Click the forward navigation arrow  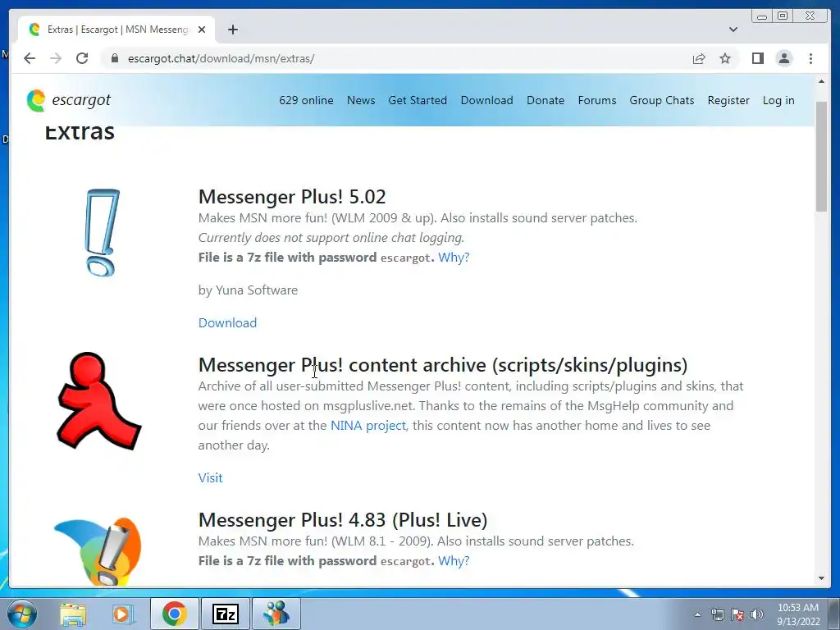(56, 58)
